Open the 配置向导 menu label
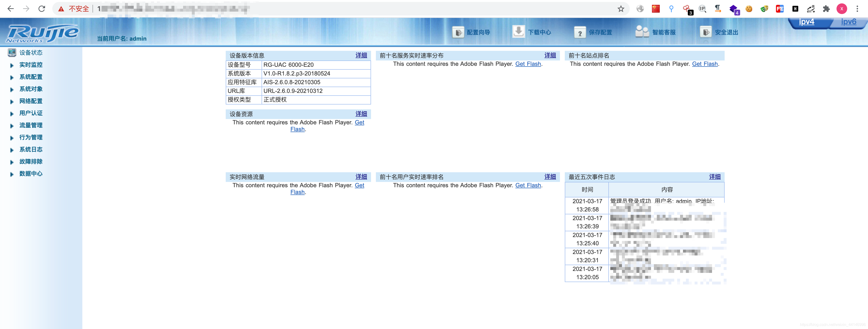The image size is (868, 329). click(x=478, y=32)
